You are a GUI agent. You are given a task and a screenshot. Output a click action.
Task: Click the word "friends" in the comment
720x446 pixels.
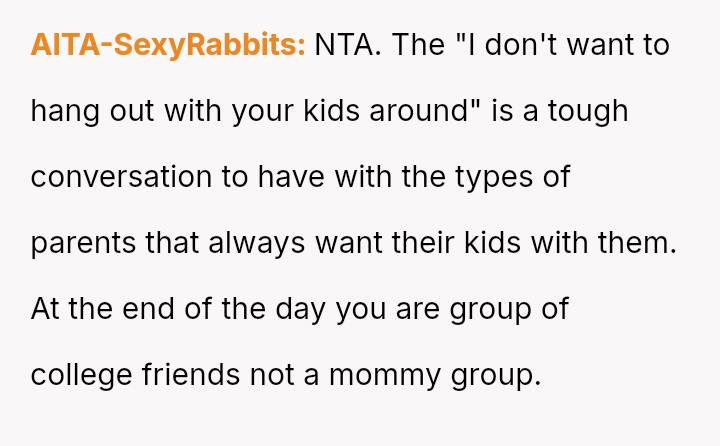pyautogui.click(x=191, y=374)
